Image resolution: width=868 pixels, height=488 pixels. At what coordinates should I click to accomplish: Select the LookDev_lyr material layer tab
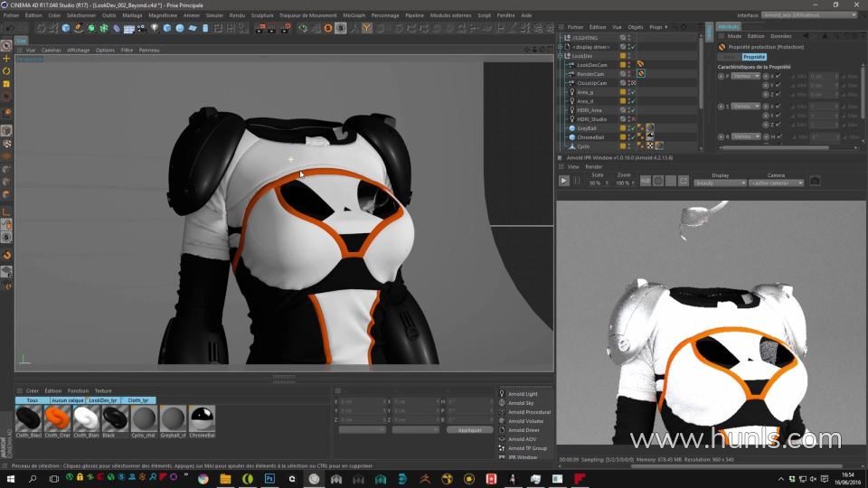click(103, 400)
